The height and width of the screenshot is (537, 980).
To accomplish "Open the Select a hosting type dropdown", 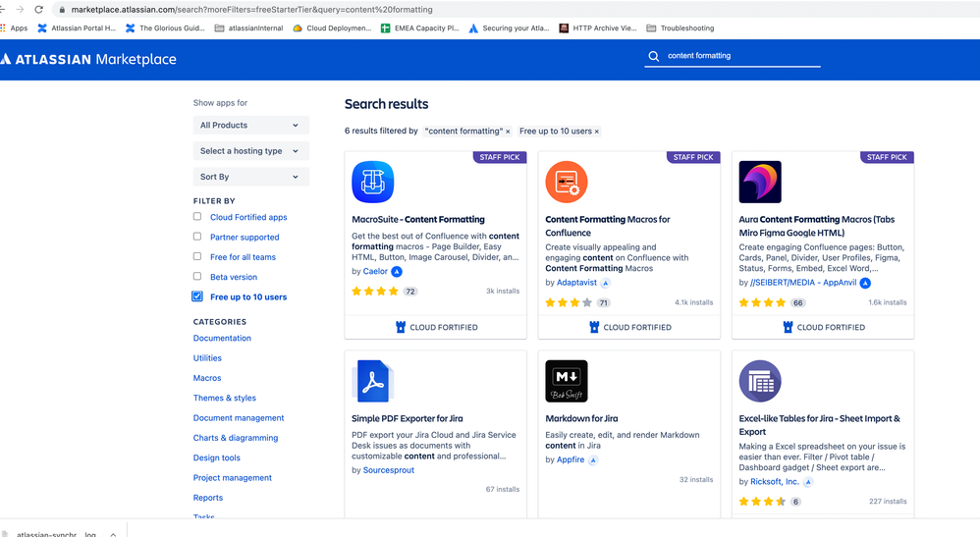I will coord(250,150).
